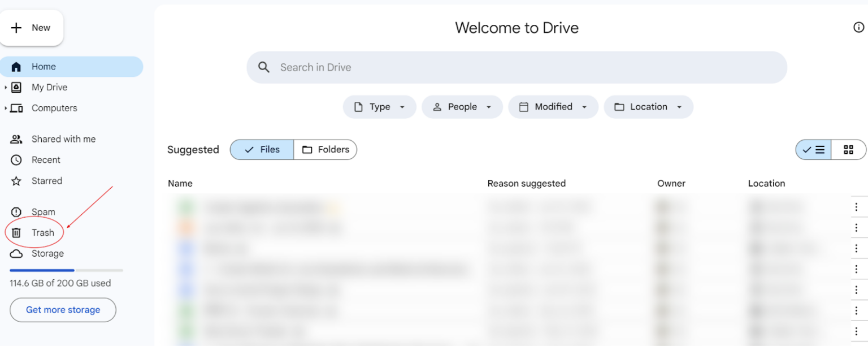Click the storage usage bar
Screen dimensions: 868x346
tap(65, 270)
